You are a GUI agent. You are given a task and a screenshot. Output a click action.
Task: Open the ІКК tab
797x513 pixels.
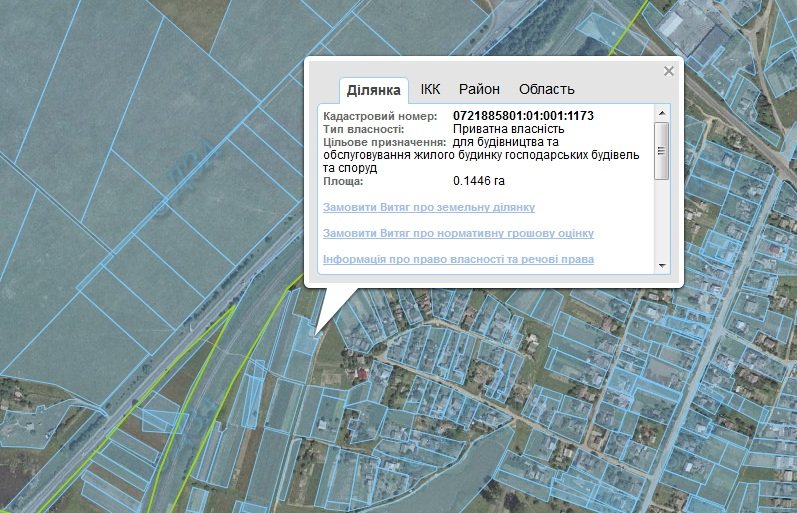(430, 89)
